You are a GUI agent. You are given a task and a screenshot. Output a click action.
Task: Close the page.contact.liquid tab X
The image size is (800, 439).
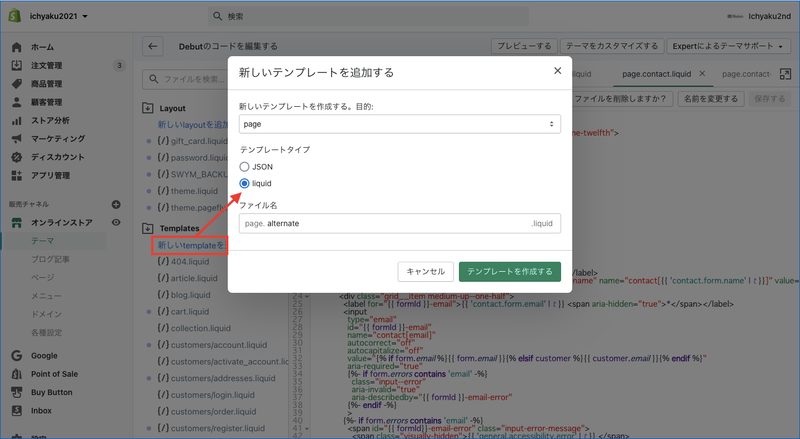pos(702,74)
